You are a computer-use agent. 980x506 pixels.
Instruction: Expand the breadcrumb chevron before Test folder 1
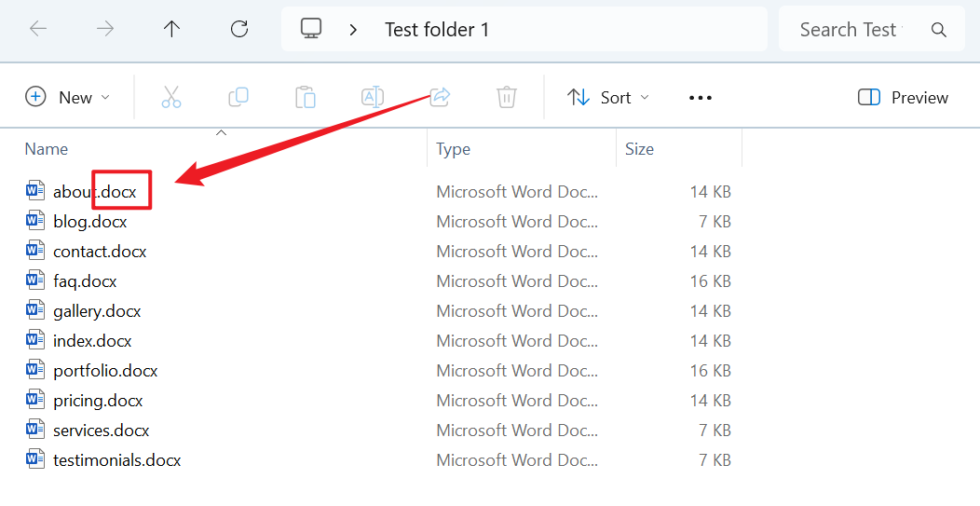[x=353, y=30]
